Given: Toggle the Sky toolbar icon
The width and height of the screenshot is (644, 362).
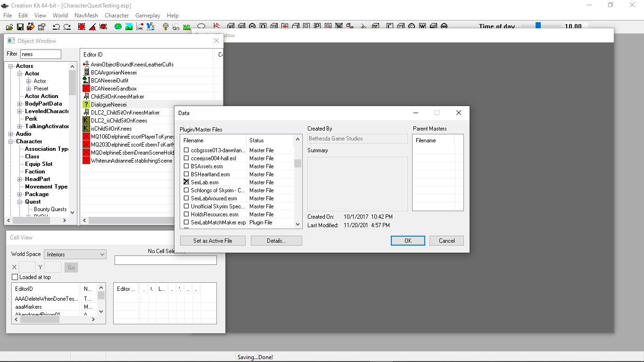Looking at the screenshot, I should 176,27.
